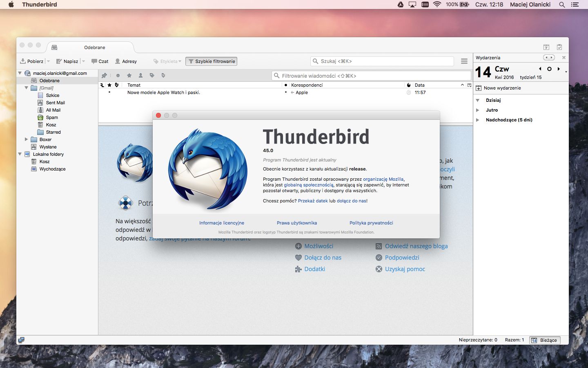
Task: Open the calendar tab icon
Action: 546,47
